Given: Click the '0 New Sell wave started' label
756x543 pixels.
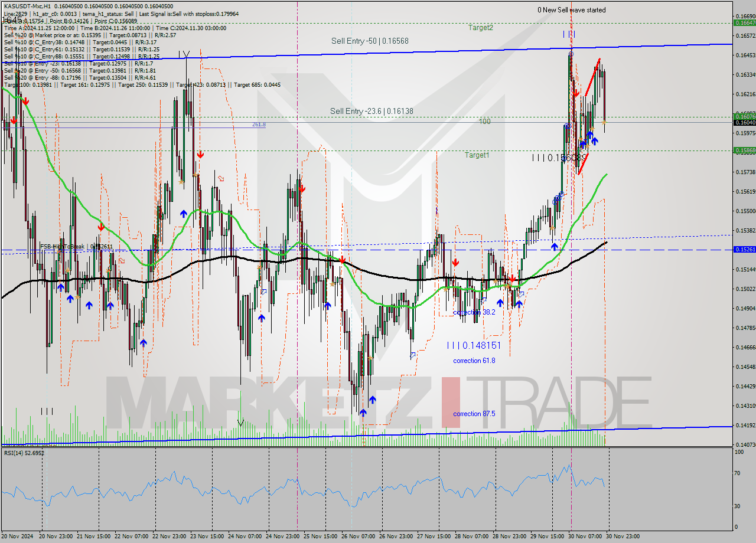Looking at the screenshot, I should click(571, 10).
